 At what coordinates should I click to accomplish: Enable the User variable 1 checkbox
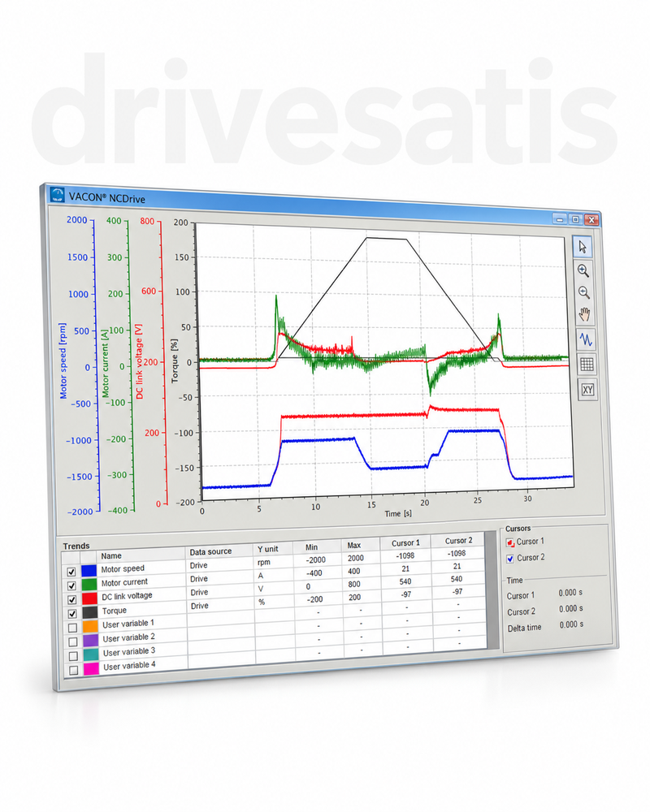(x=72, y=628)
